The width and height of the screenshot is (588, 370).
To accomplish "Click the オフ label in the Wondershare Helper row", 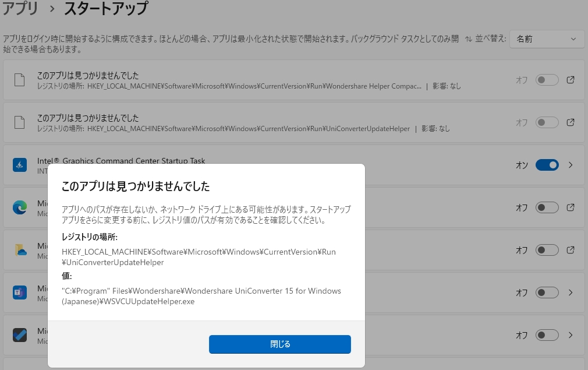I will [522, 80].
